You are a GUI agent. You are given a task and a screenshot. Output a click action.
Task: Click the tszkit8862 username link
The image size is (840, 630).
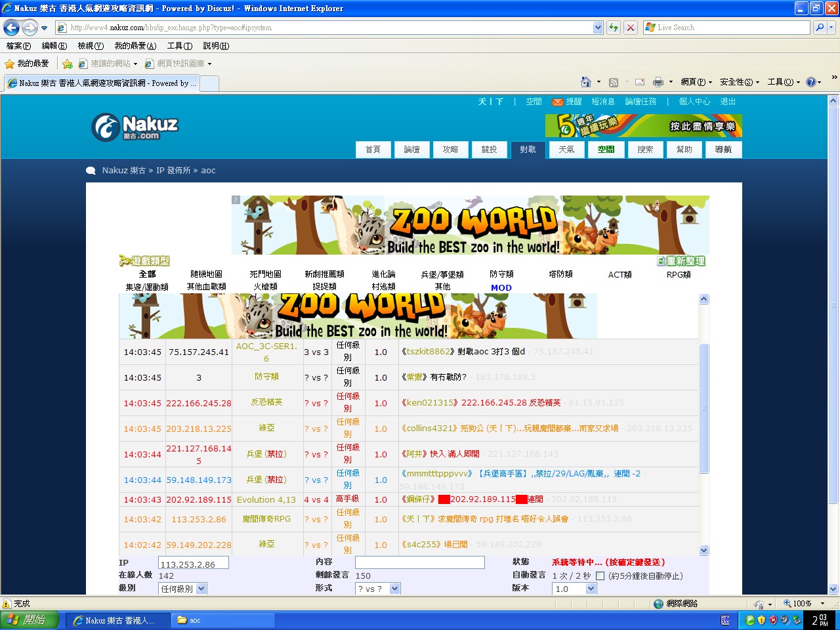429,352
